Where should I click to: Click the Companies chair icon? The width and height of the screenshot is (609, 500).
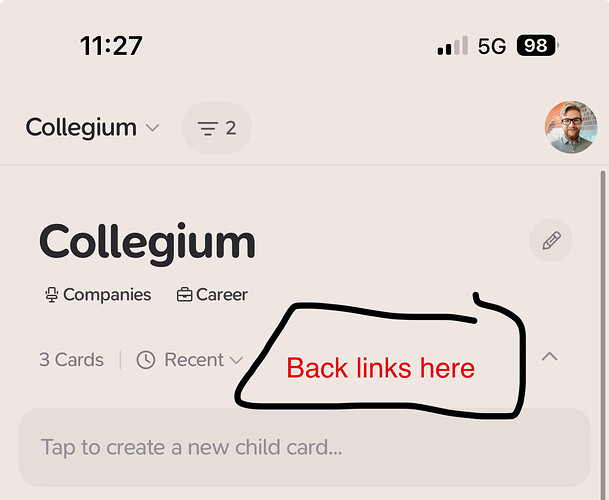click(x=51, y=295)
